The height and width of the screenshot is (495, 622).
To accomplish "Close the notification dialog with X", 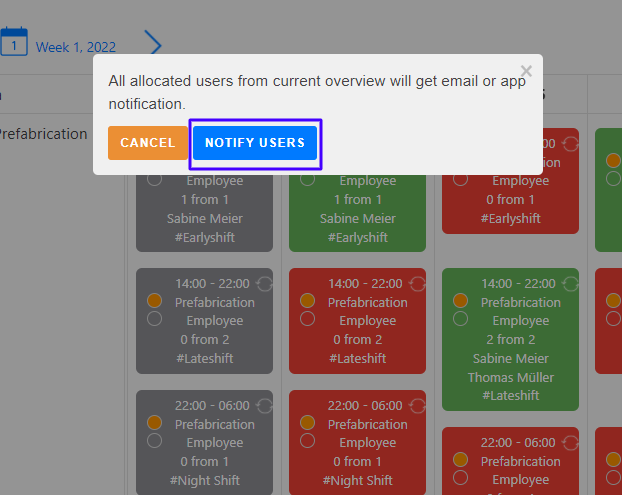I will coord(526,71).
